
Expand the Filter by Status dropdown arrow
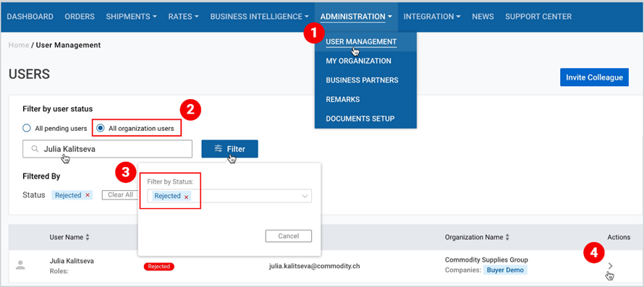(305, 196)
